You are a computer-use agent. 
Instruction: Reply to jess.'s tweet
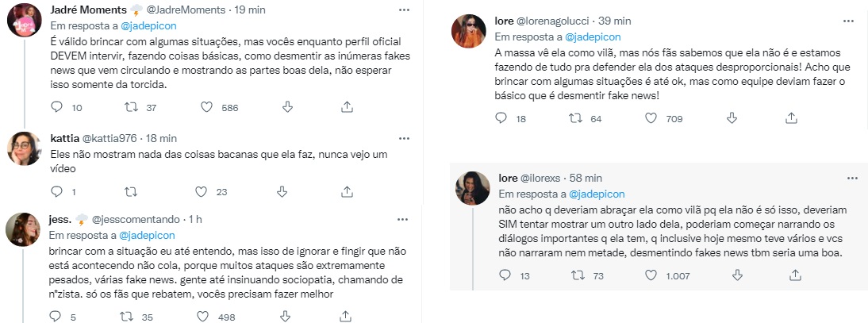(56, 317)
